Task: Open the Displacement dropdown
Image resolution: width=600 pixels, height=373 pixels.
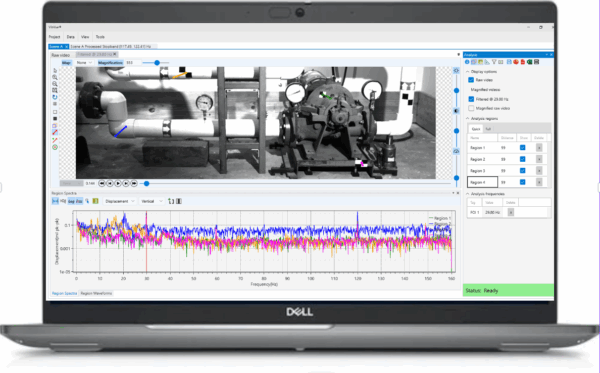Action: (120, 201)
